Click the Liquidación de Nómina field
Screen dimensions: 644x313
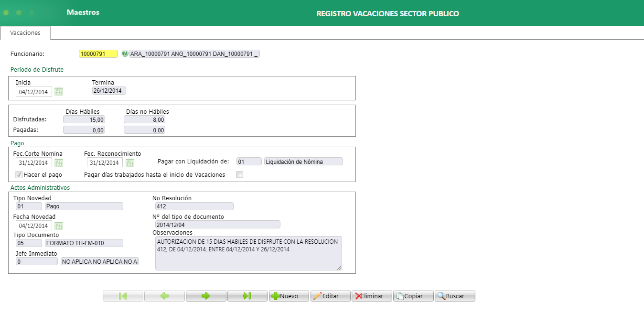[x=304, y=162]
